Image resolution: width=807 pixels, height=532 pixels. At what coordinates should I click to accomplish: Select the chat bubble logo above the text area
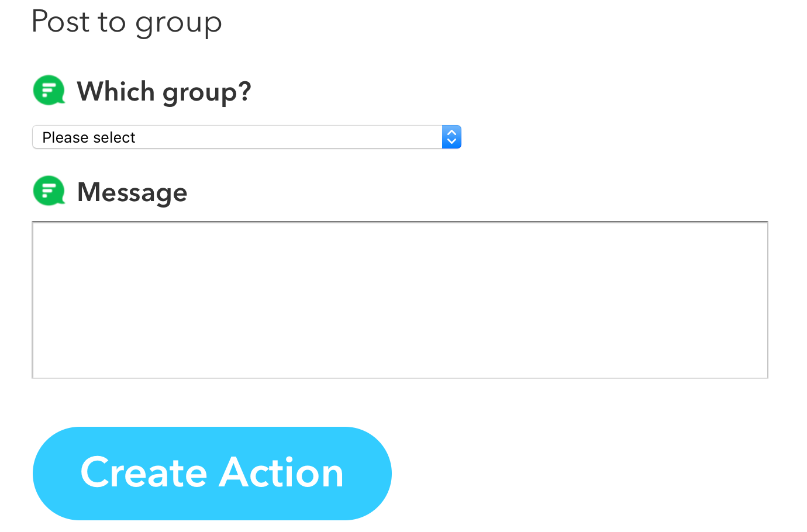click(x=49, y=191)
